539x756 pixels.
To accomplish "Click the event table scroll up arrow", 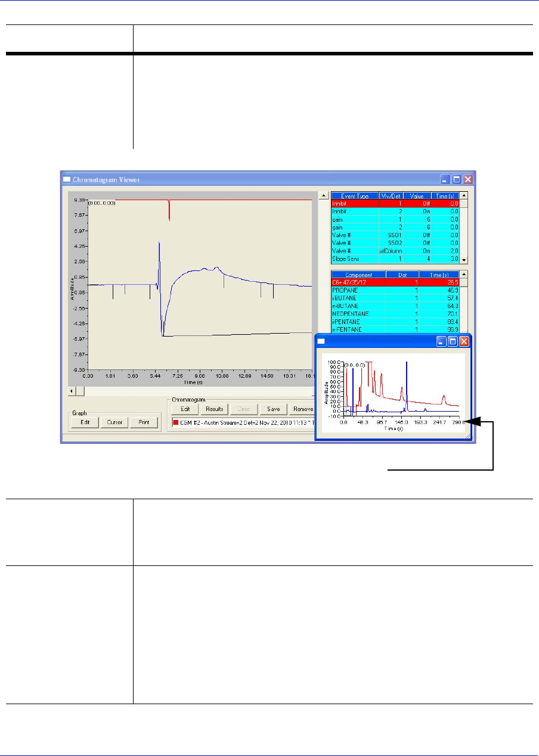I will [464, 195].
